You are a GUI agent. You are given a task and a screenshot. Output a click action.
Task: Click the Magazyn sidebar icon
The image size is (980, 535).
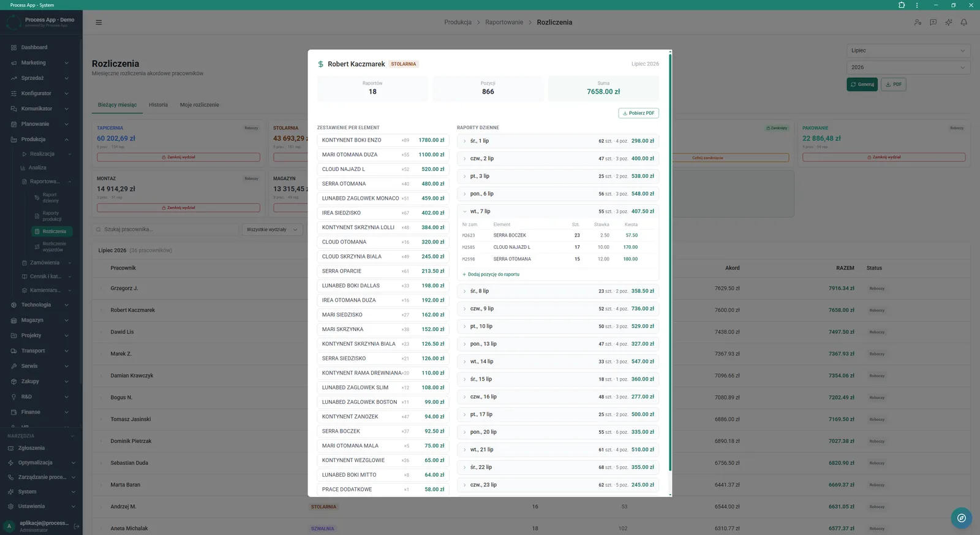pos(13,320)
